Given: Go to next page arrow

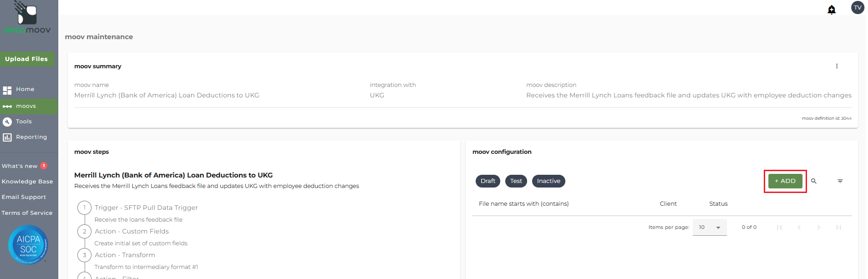Looking at the screenshot, I should (819, 227).
